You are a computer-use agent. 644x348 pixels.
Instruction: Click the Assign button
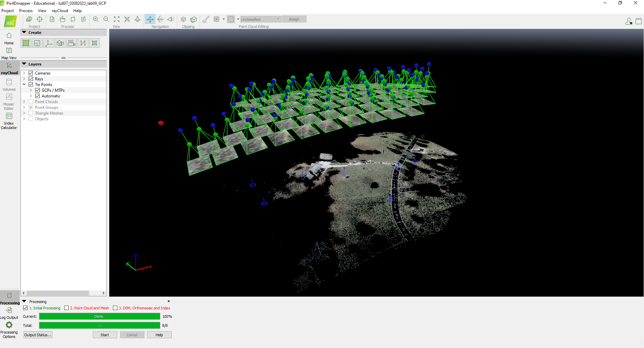pyautogui.click(x=294, y=19)
